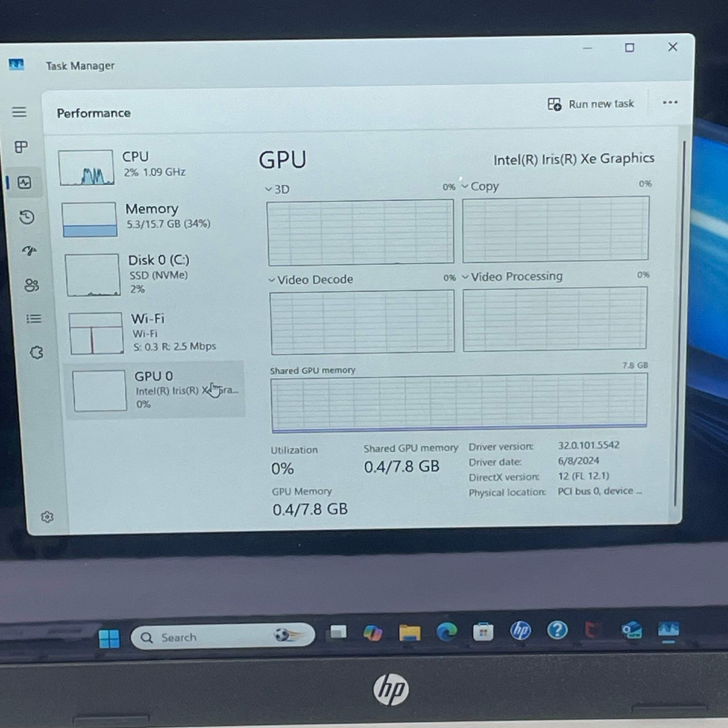728x728 pixels.
Task: Click the Run new task button
Action: [x=591, y=104]
